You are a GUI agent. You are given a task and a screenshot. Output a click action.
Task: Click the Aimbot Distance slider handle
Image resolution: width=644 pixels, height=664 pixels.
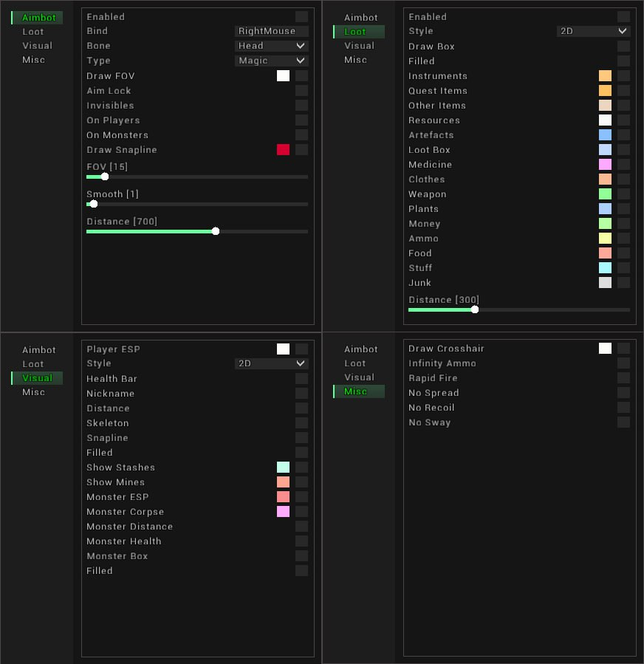216,231
